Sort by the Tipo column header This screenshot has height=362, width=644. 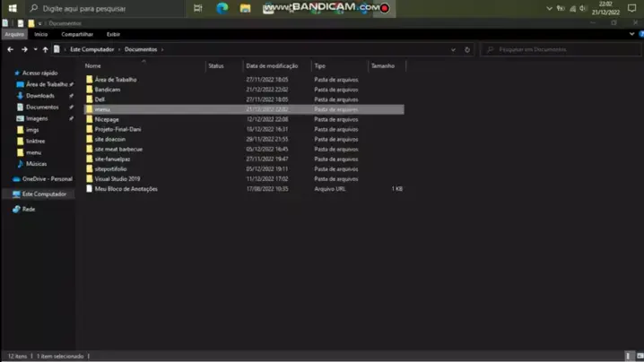tap(320, 65)
